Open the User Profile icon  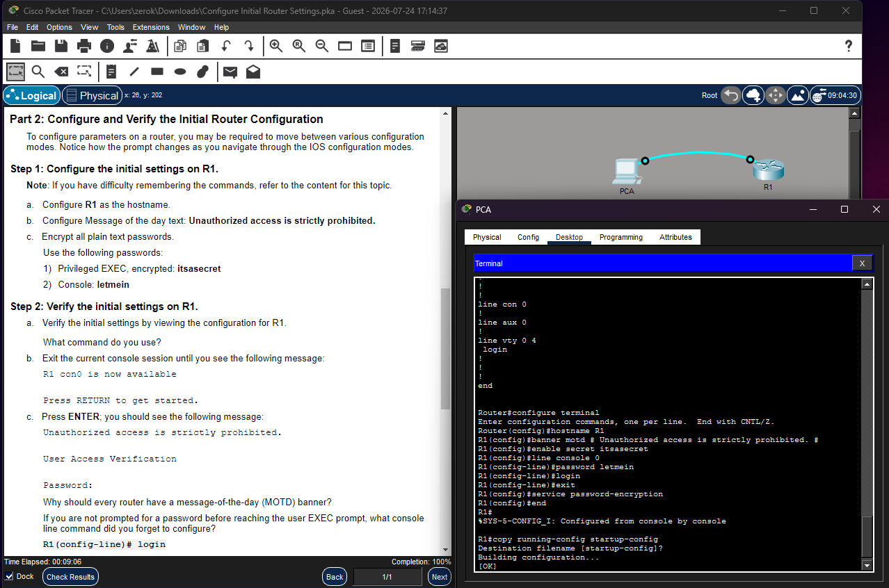point(130,46)
